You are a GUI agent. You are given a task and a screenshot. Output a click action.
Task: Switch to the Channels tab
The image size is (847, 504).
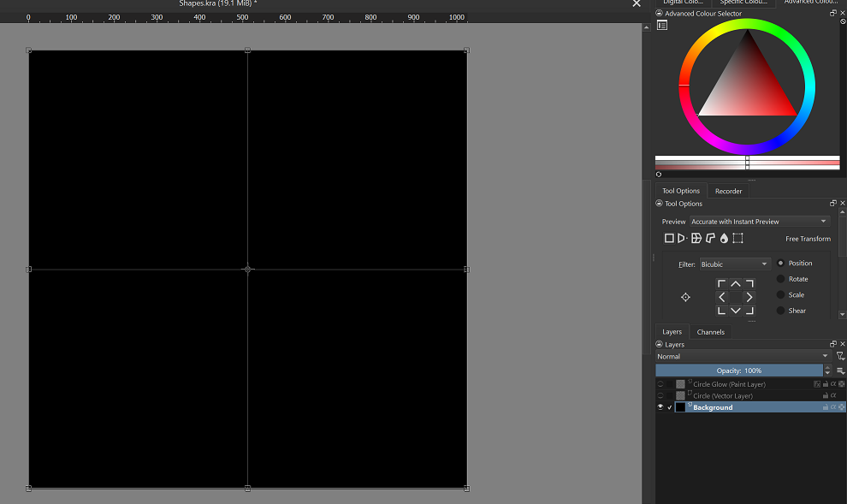[711, 331]
